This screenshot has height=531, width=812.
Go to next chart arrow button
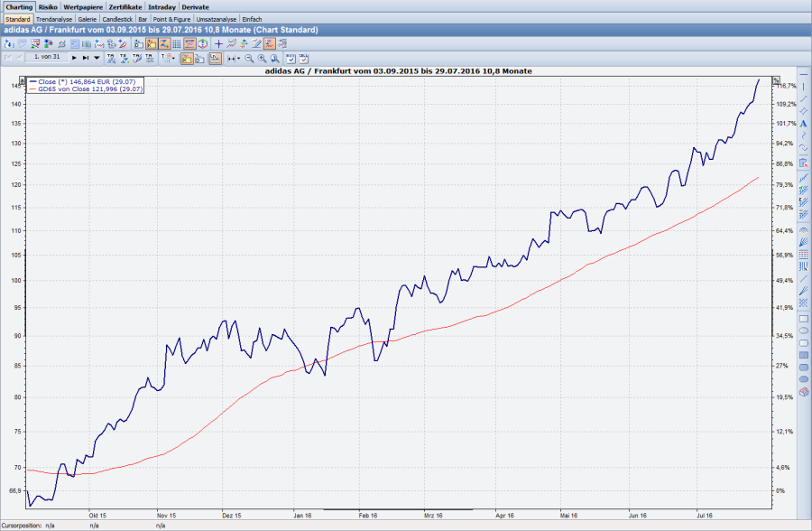click(x=74, y=58)
